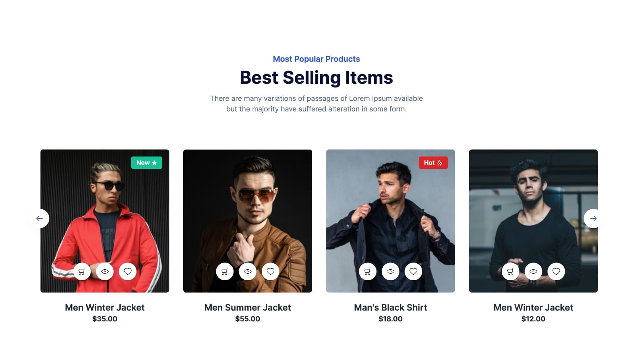Add Men Summer Jacket to cart
Screen dimensions: 633x364
coord(225,271)
